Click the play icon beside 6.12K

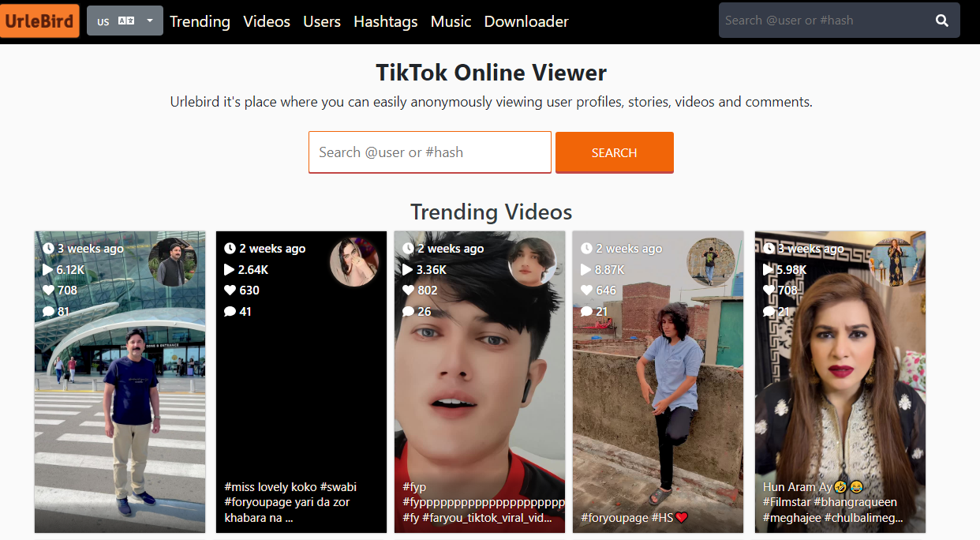tap(48, 269)
